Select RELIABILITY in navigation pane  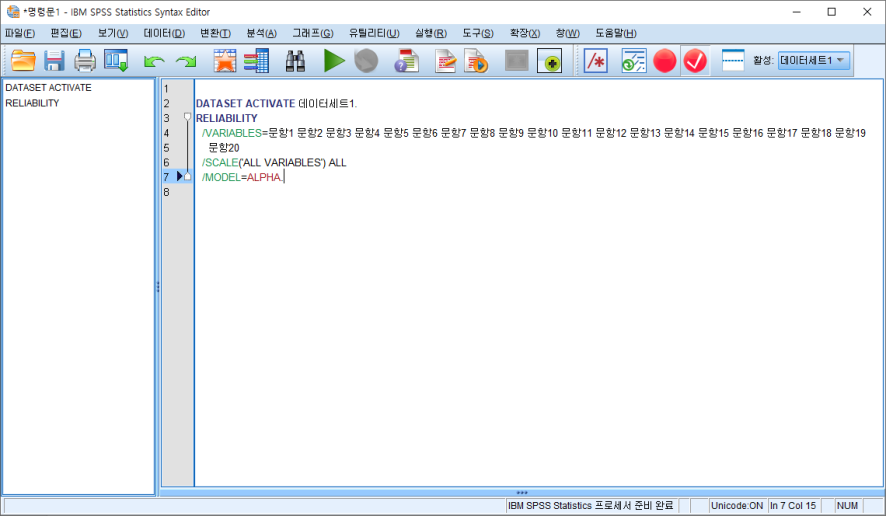(32, 103)
